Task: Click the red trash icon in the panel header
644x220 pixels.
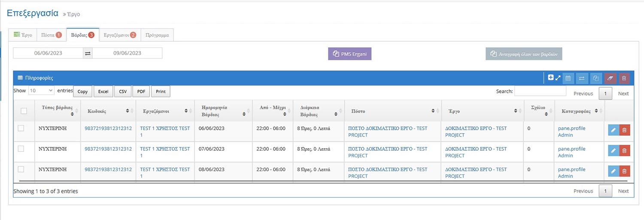Action: tap(624, 78)
